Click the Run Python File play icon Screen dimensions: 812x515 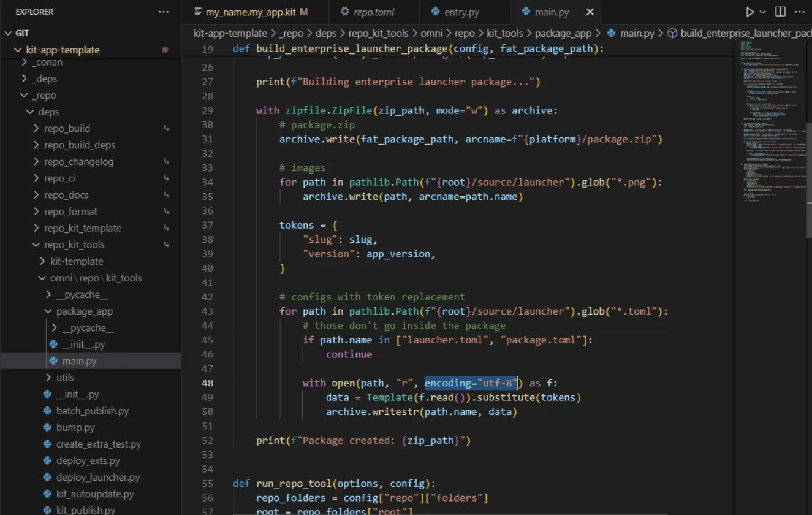750,12
